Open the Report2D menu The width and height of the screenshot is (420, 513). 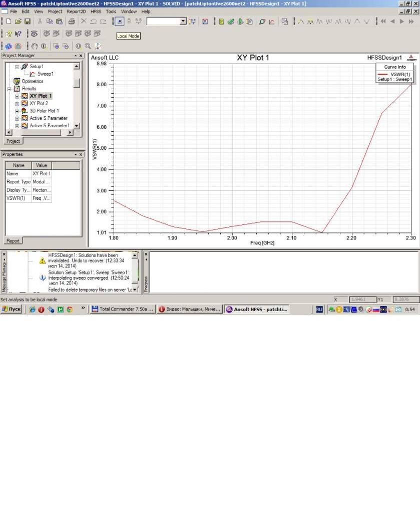(76, 12)
